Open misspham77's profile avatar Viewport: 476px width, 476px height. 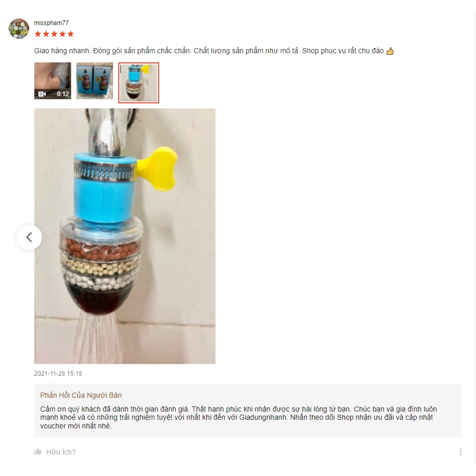point(19,29)
